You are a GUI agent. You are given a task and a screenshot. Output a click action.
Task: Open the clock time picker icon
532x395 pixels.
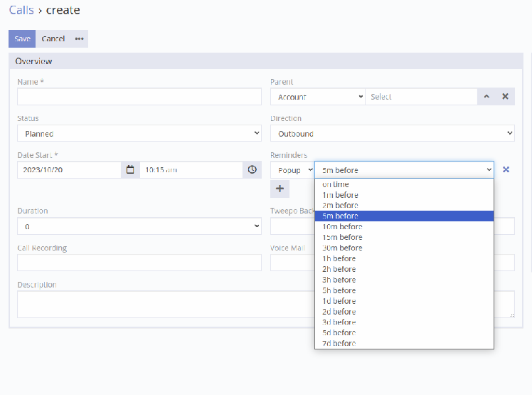coord(252,170)
